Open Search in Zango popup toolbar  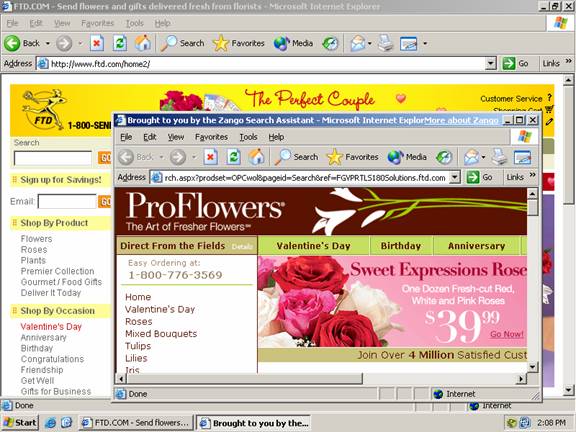pos(296,157)
